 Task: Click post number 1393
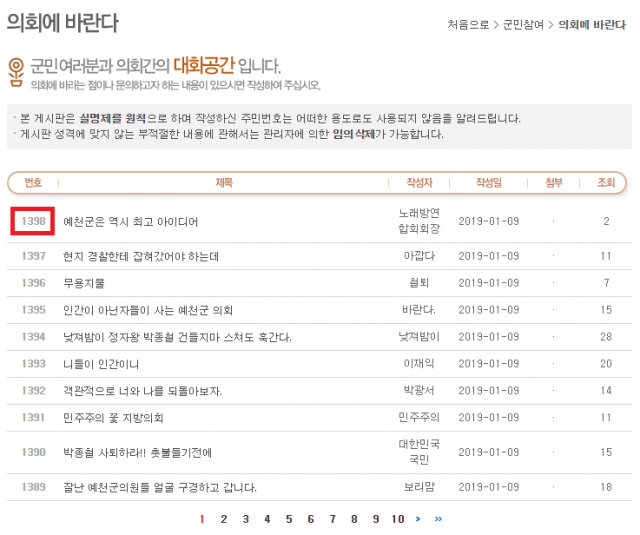coord(33,364)
